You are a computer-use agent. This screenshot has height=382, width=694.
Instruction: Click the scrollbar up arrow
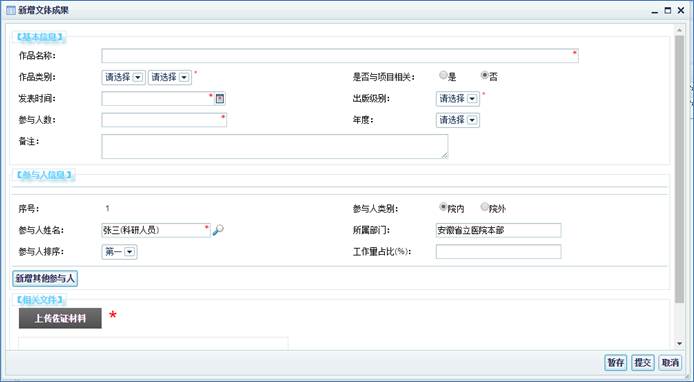679,30
